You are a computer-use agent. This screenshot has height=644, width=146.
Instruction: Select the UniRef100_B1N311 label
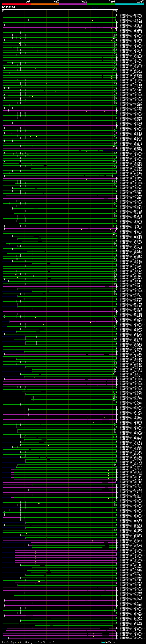click(131, 492)
